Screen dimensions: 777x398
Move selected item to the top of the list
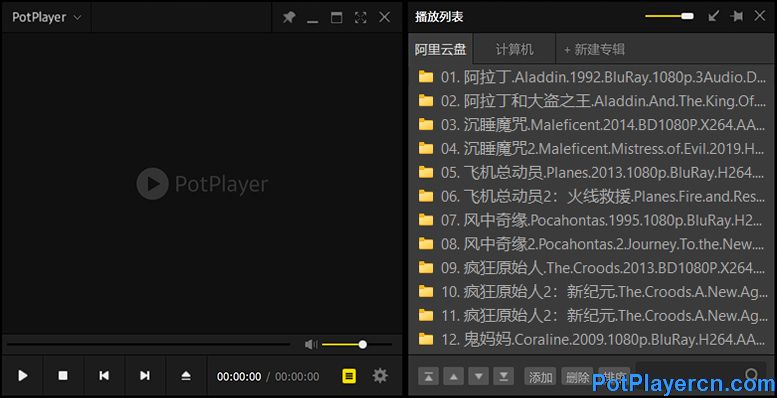429,377
